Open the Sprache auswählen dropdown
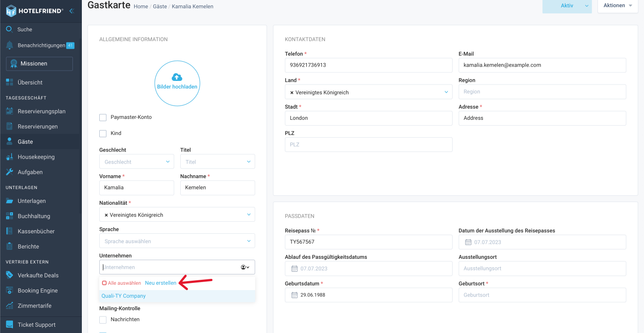 [177, 241]
